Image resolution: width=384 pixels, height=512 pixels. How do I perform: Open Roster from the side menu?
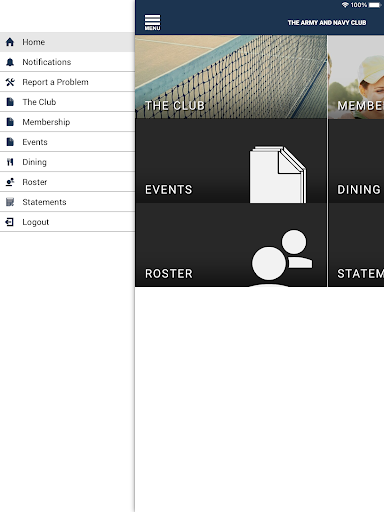point(67,182)
